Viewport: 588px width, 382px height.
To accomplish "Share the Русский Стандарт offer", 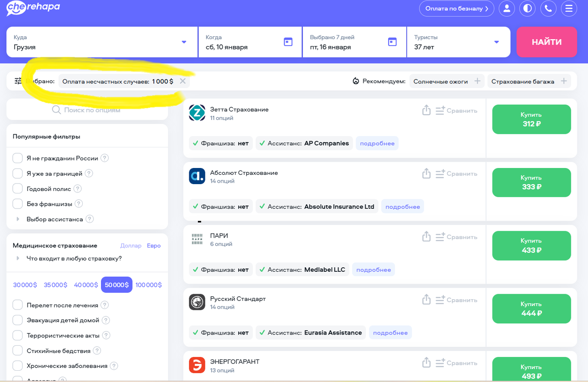I will coord(426,300).
